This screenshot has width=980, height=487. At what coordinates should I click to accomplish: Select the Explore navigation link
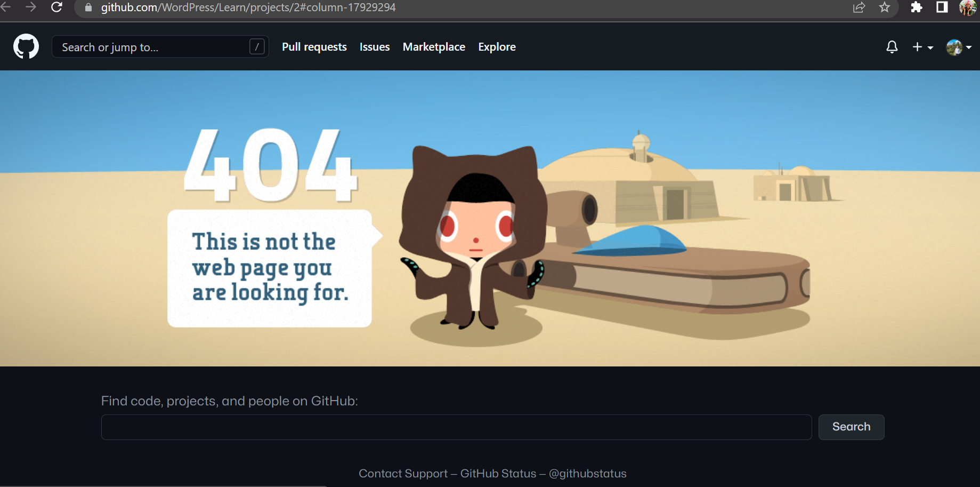(496, 47)
